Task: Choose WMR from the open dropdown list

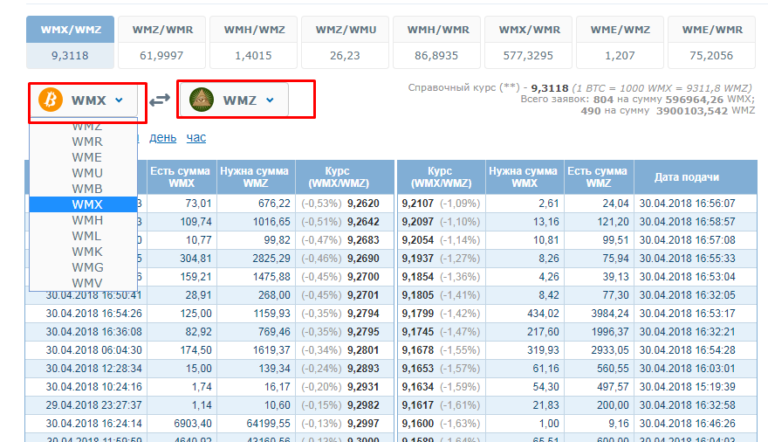Action: (x=87, y=142)
